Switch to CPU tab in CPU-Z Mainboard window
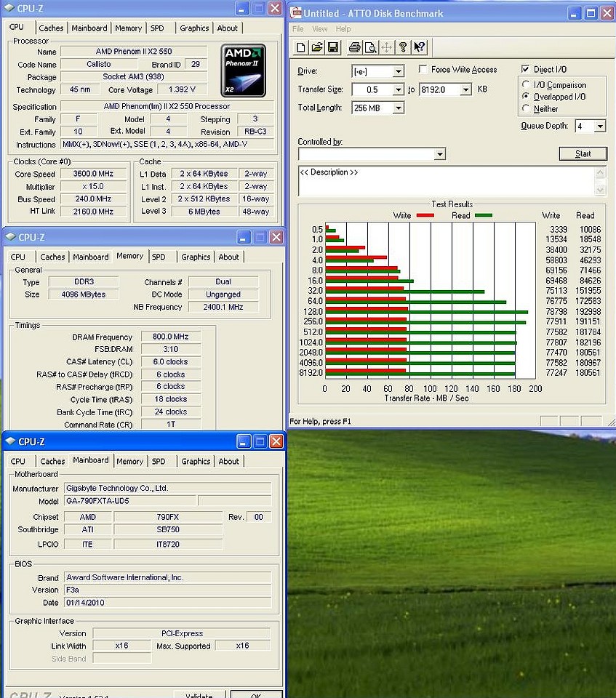Screen dimensions: 616x698 click(17, 461)
